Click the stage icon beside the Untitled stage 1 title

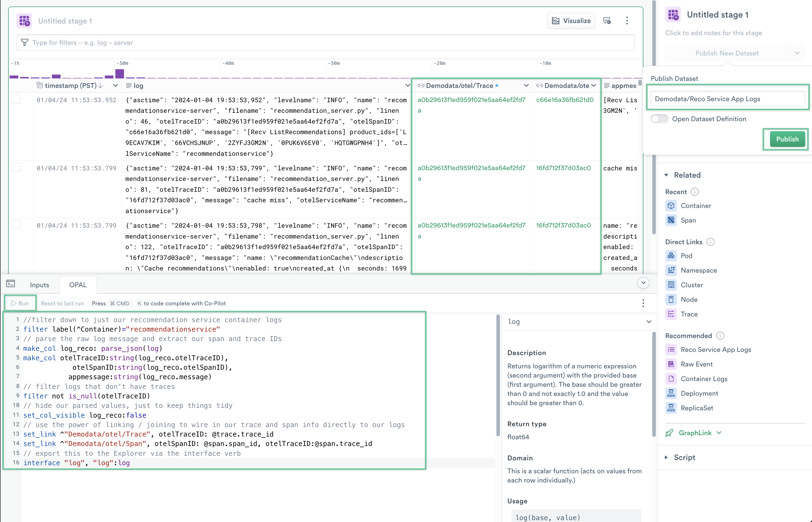(24, 21)
